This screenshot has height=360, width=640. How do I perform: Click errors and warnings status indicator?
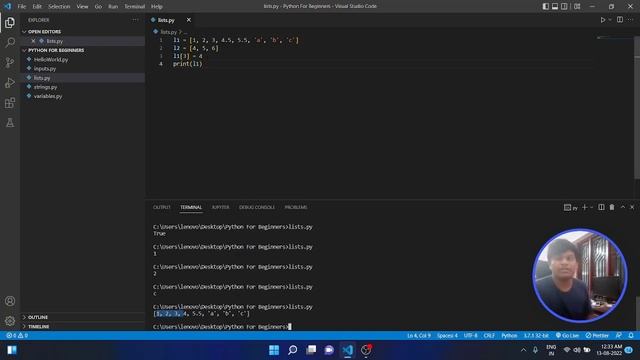tap(17, 336)
